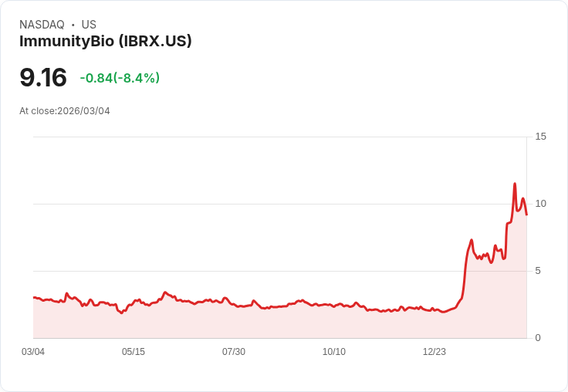Click the ImmunityBio (IBRX.US) stock title
Screen dimensions: 568x392
coord(106,42)
